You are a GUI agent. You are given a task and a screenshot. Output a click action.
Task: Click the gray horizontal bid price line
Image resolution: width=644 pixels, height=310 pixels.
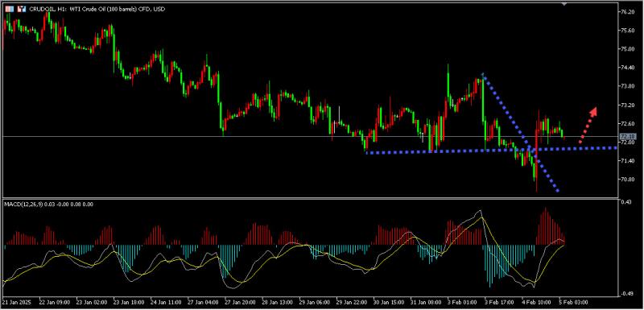[308, 136]
